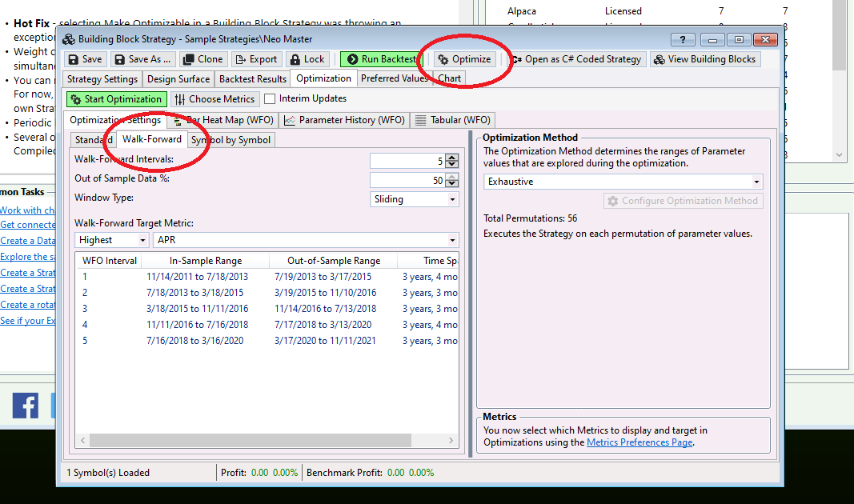Open View Building Blocks

704,59
